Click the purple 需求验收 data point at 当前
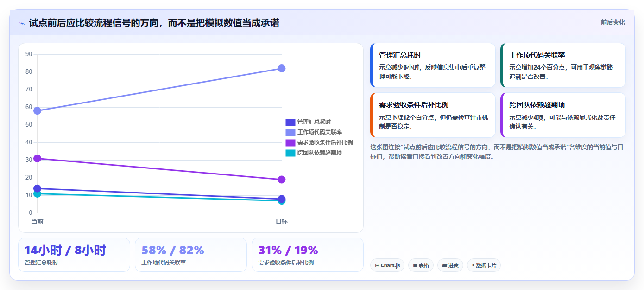The width and height of the screenshot is (644, 290). click(x=38, y=158)
